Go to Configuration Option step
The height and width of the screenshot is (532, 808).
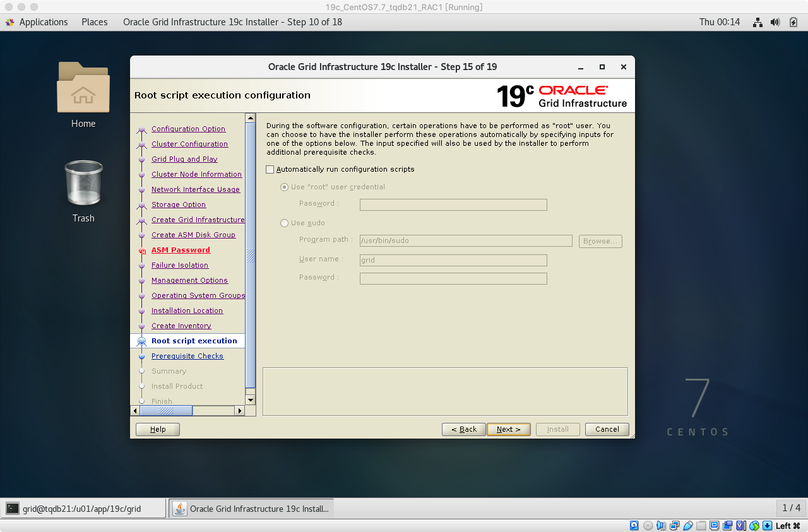188,129
